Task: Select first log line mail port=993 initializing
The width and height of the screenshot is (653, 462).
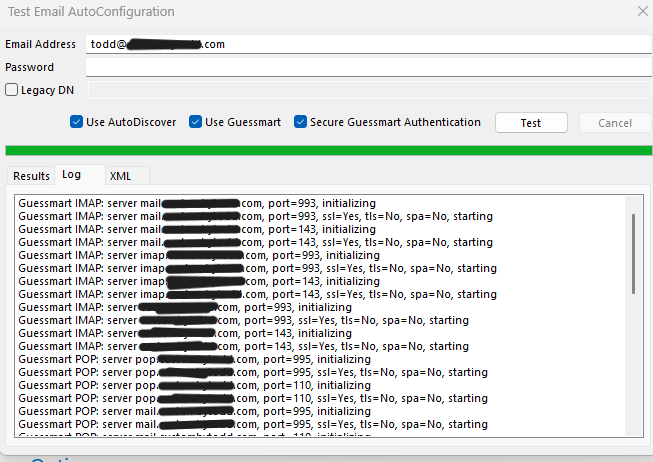Action: 197,203
